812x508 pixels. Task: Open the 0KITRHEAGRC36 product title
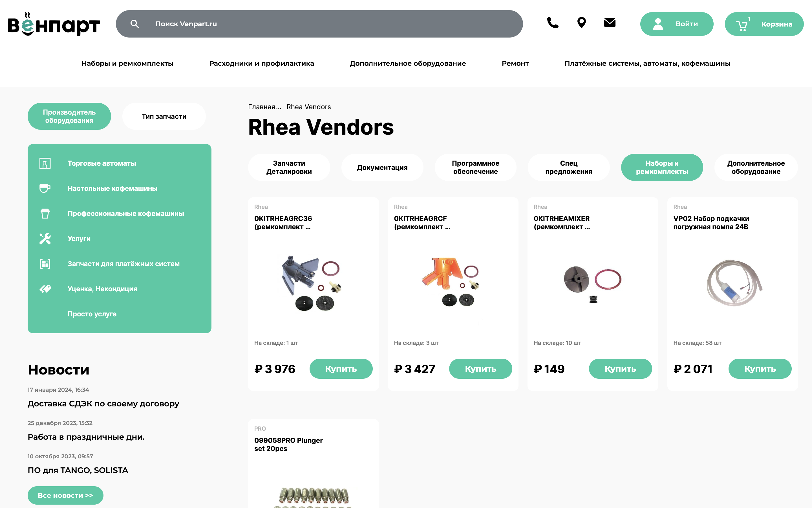283,222
